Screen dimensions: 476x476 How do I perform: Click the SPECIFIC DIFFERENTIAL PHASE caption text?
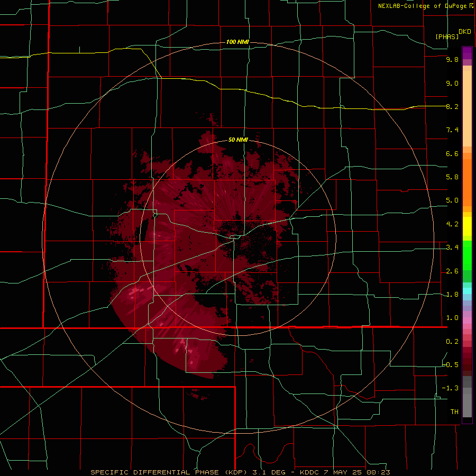pos(154,472)
